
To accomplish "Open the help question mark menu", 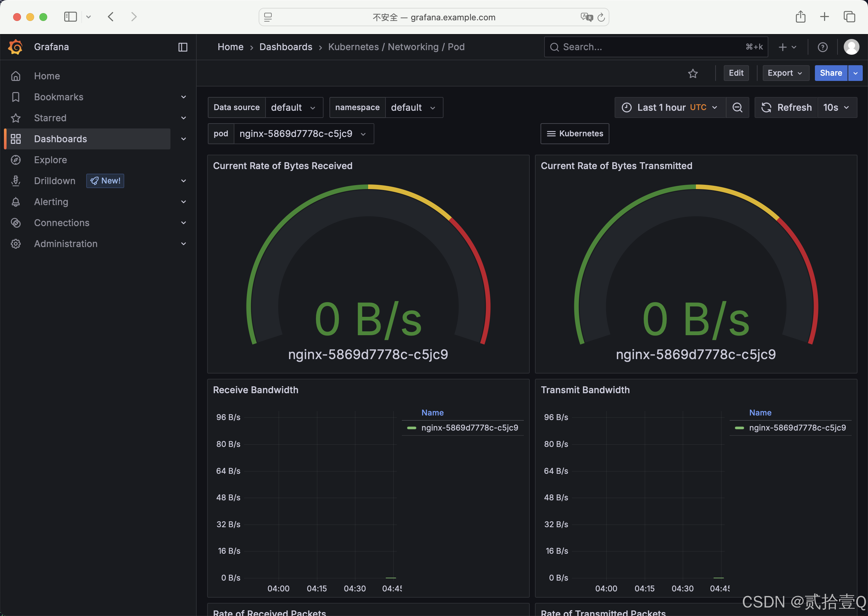I will pyautogui.click(x=822, y=47).
